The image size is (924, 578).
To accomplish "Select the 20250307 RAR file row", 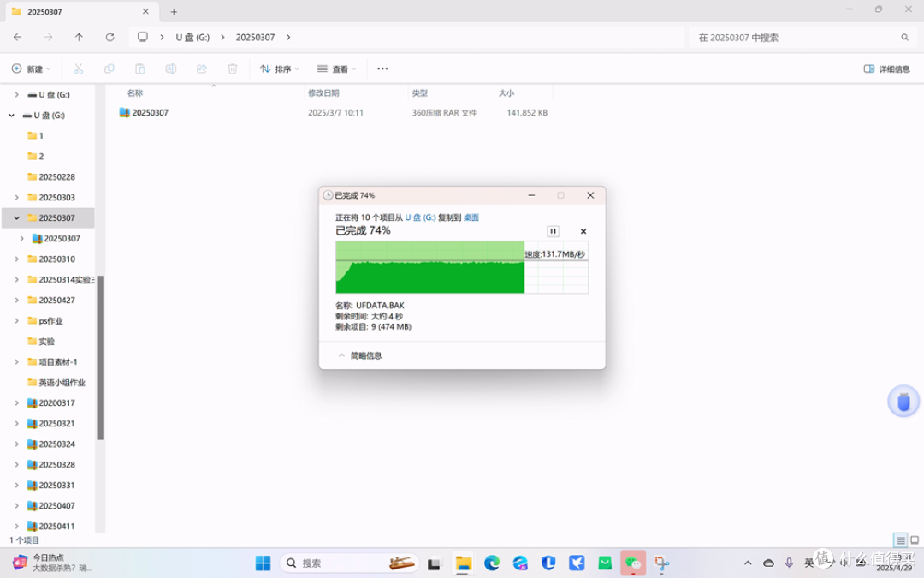I will pyautogui.click(x=333, y=113).
